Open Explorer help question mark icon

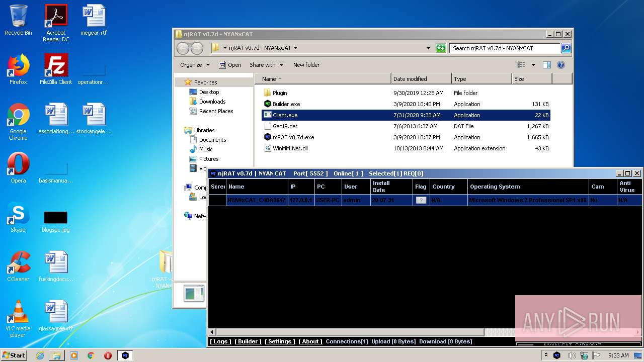click(x=561, y=65)
